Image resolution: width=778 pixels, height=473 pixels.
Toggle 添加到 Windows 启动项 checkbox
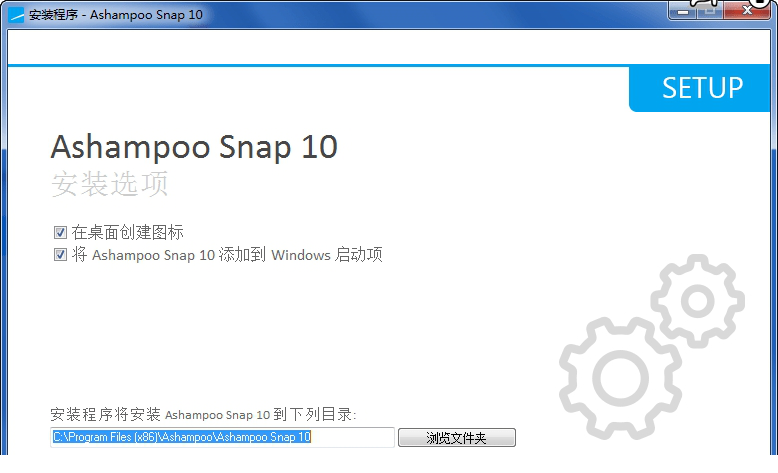(60, 255)
